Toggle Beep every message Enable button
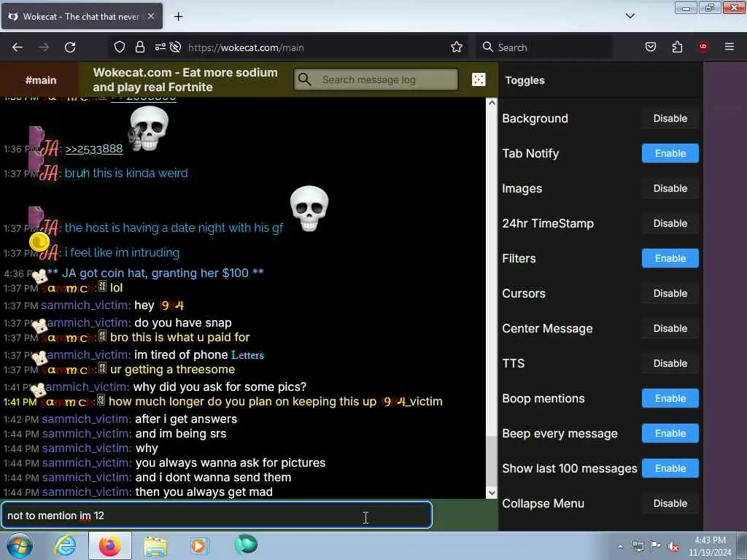 670,433
